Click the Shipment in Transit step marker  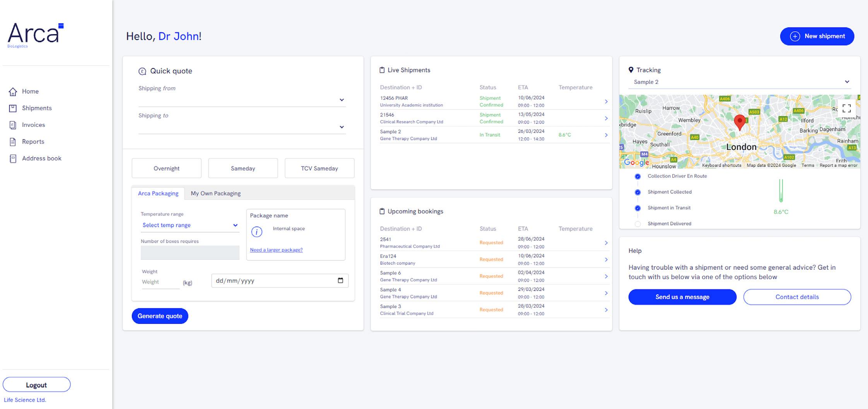pos(638,208)
